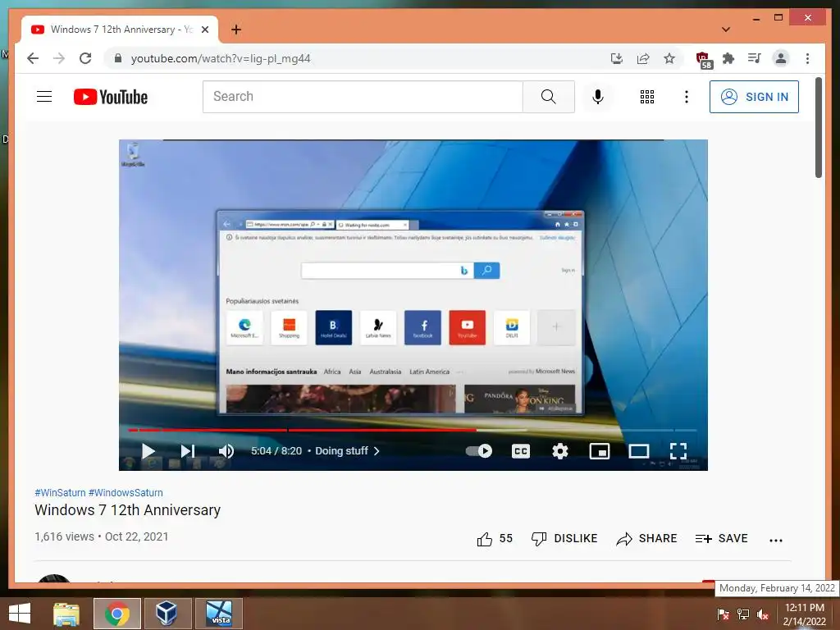Open VirtualBox from the taskbar
The image size is (840, 630).
point(167,614)
